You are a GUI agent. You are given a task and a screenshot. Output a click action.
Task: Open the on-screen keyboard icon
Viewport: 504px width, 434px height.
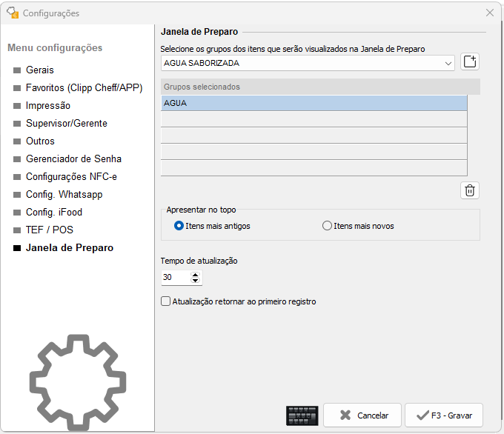click(302, 415)
